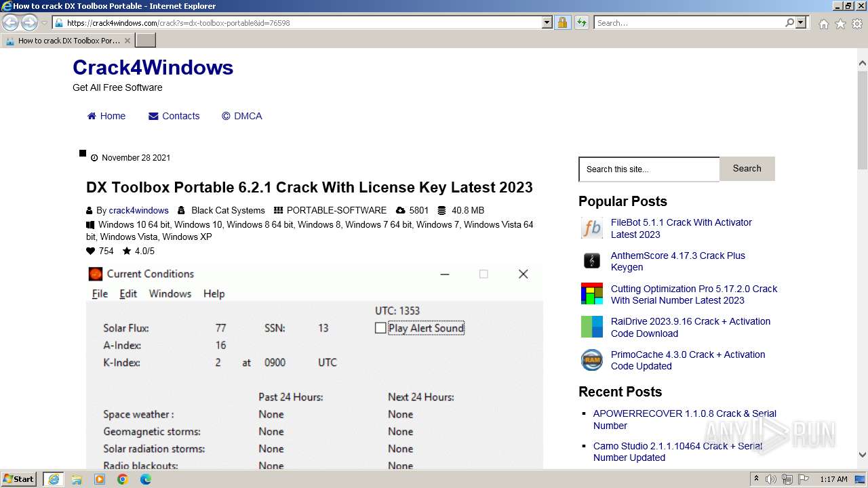Click the heart likes icon beside 754
The width and height of the screenshot is (868, 488).
click(91, 251)
